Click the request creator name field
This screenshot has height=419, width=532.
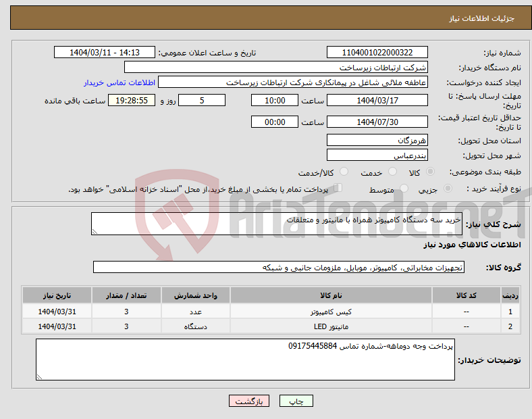pyautogui.click(x=293, y=82)
